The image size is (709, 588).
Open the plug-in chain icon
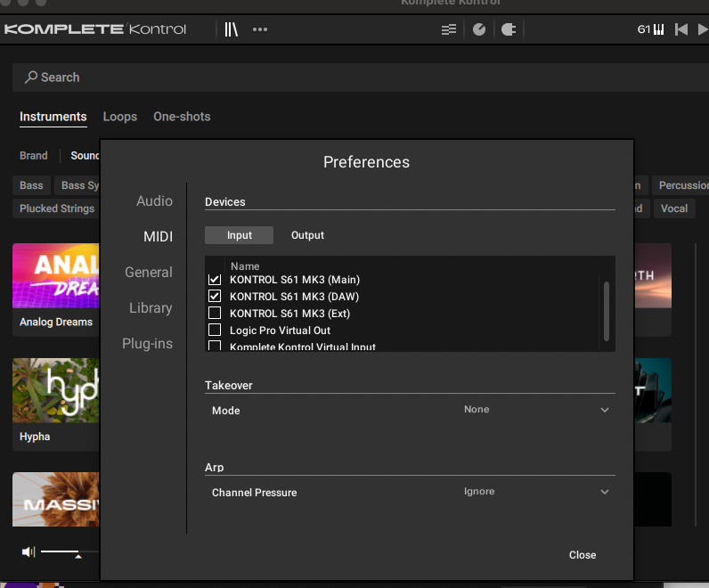(x=509, y=29)
